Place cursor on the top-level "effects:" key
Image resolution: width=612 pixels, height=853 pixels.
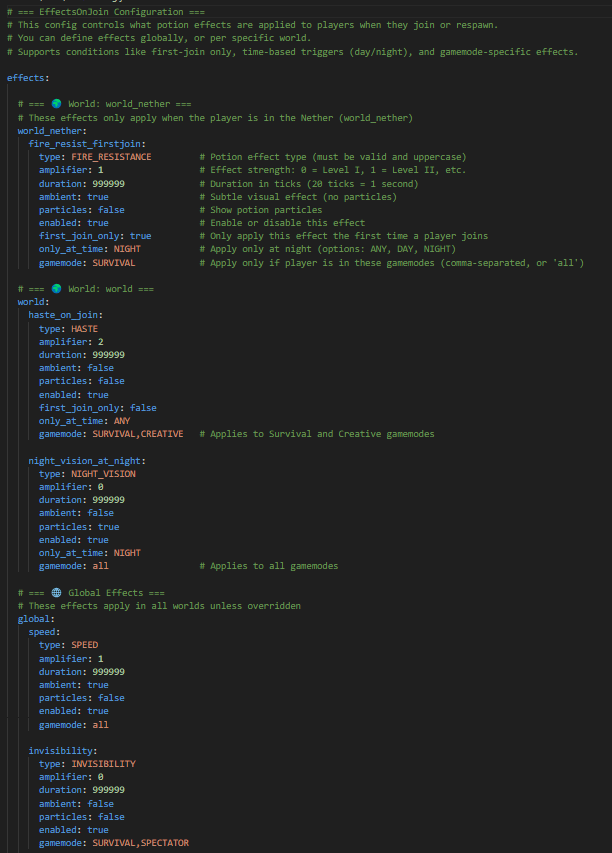coord(28,78)
